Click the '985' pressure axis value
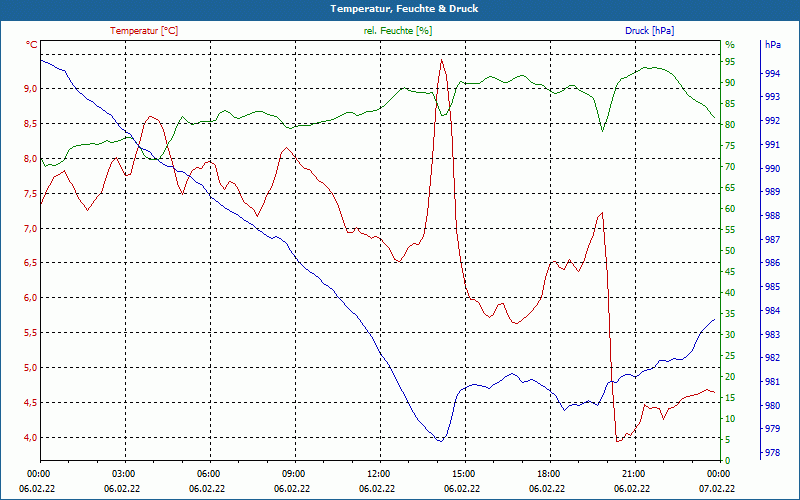 pyautogui.click(x=772, y=287)
